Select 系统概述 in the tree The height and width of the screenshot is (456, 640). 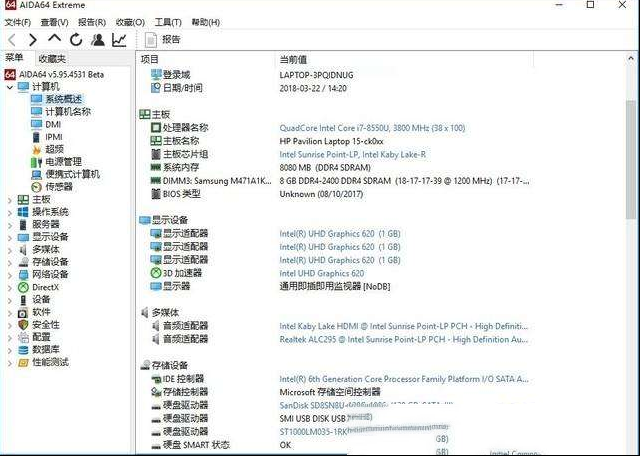click(63, 99)
